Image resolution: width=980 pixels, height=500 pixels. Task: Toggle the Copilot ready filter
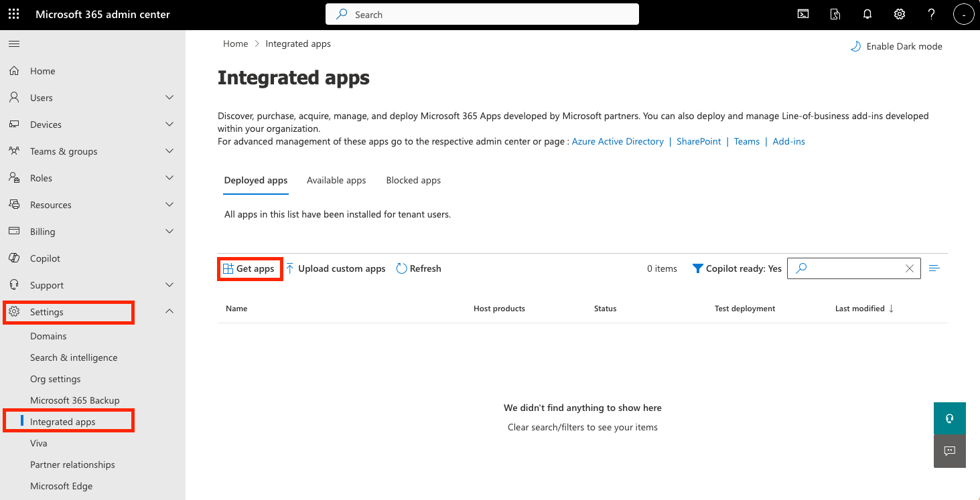click(737, 268)
